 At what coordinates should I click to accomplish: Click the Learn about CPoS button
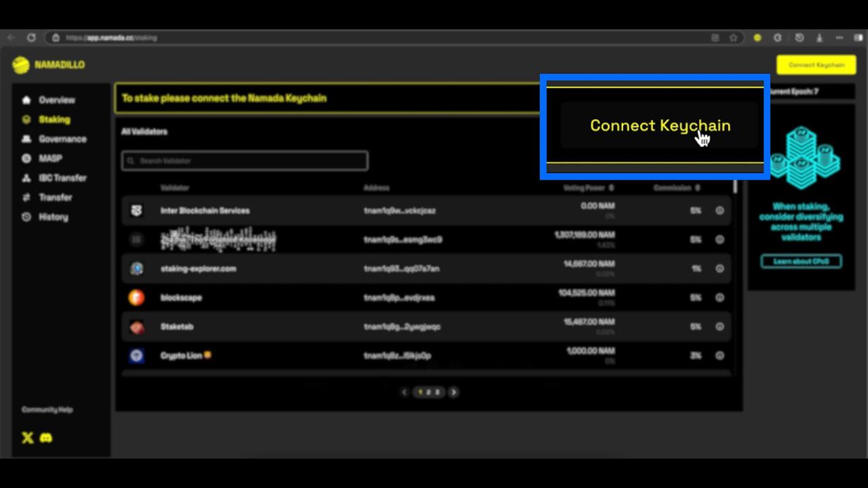tap(801, 262)
